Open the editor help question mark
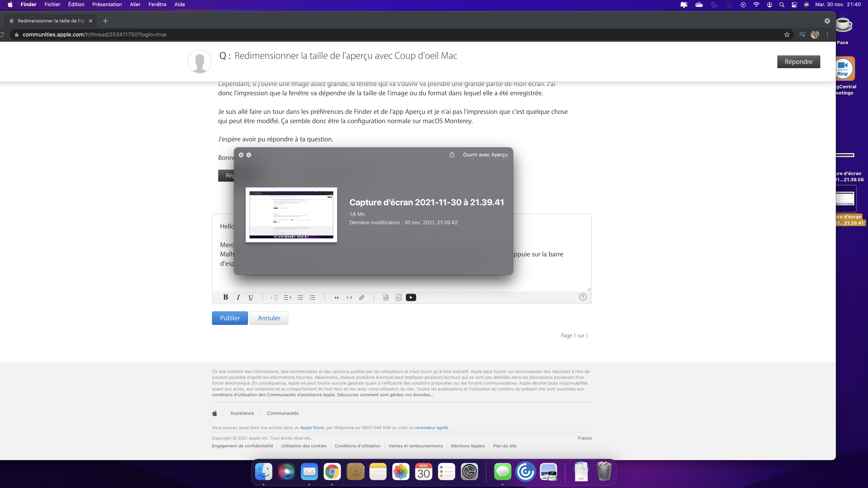This screenshot has height=488, width=868. [x=583, y=297]
